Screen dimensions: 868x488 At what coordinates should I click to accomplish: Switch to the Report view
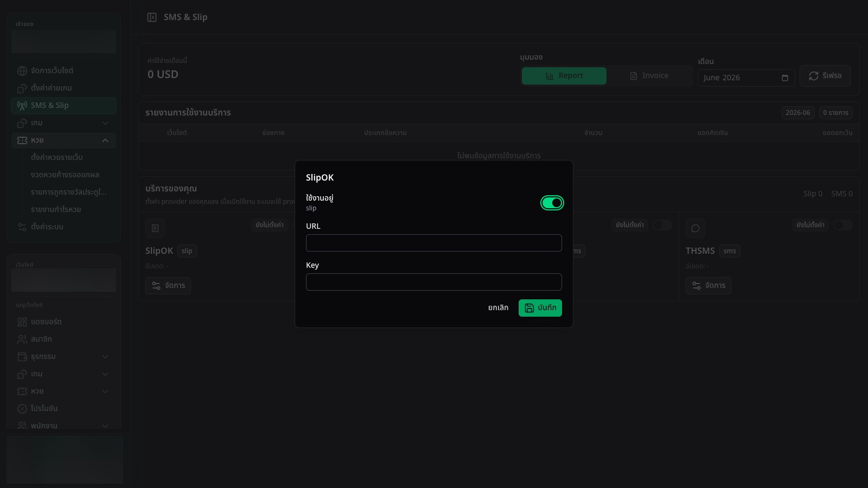click(564, 76)
